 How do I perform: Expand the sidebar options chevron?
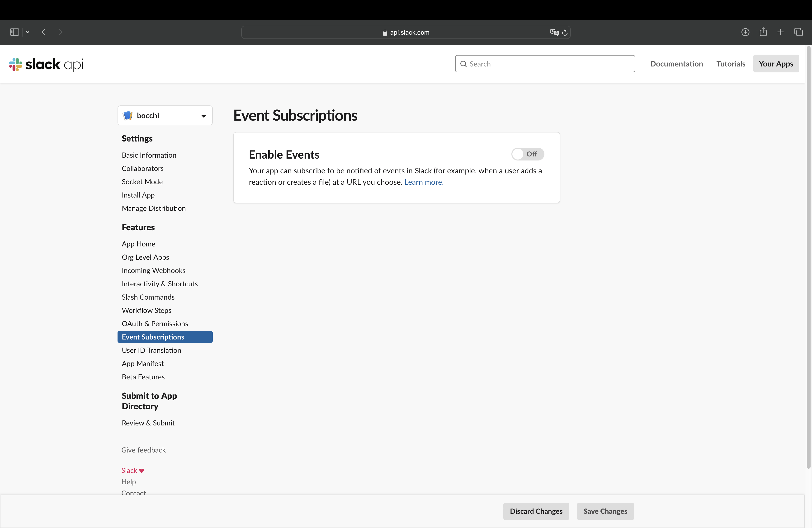click(28, 32)
